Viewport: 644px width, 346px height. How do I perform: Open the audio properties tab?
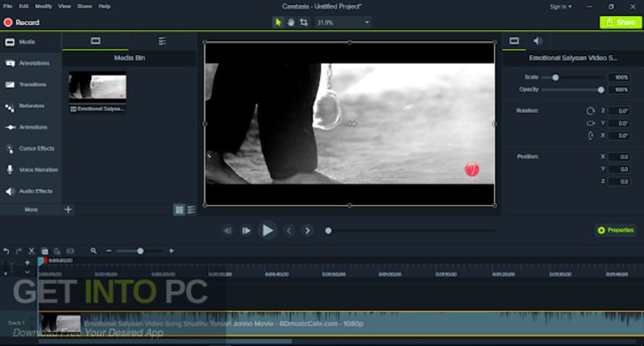click(x=538, y=41)
